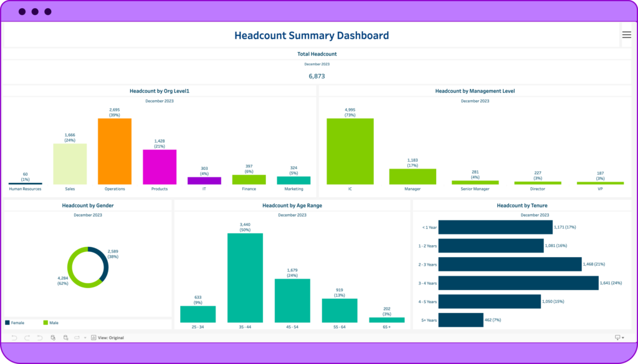This screenshot has width=638, height=364.
Task: Click the device layout icon in toolbar
Action: coord(77,337)
